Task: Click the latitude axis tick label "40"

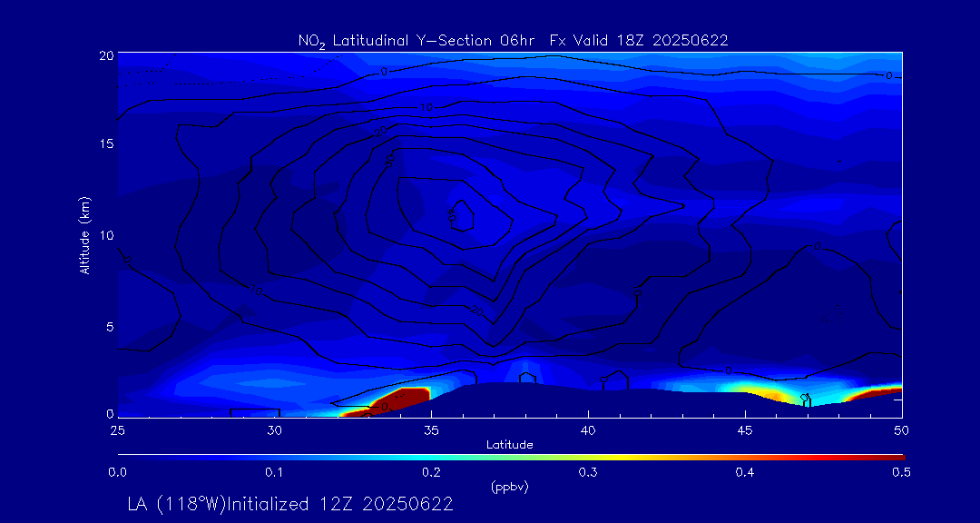Action: click(x=588, y=430)
